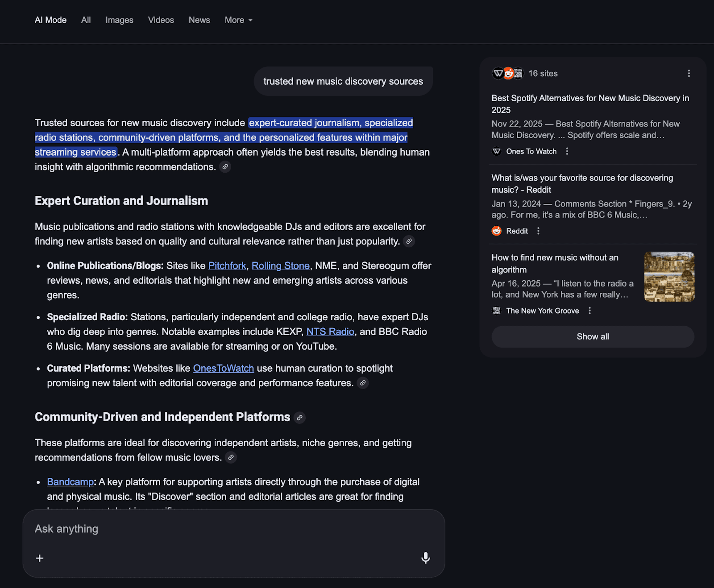Open the Videos tab
714x588 pixels.
click(161, 20)
